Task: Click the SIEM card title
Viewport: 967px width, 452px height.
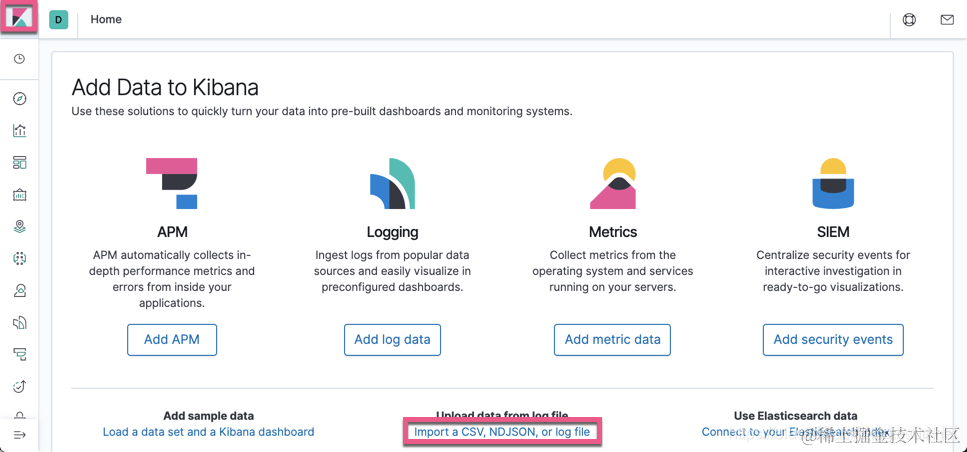Action: (x=833, y=232)
